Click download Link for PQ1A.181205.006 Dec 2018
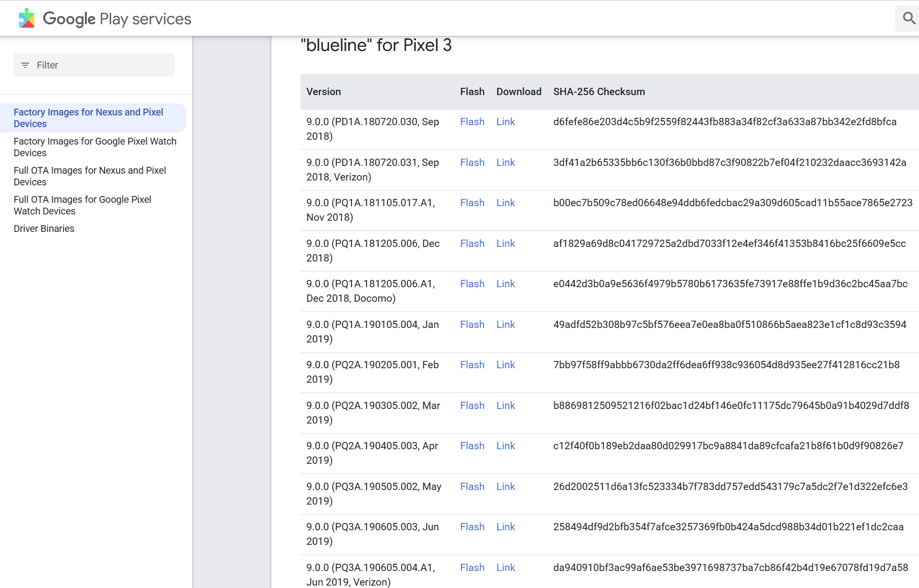The width and height of the screenshot is (919, 588). tap(506, 244)
